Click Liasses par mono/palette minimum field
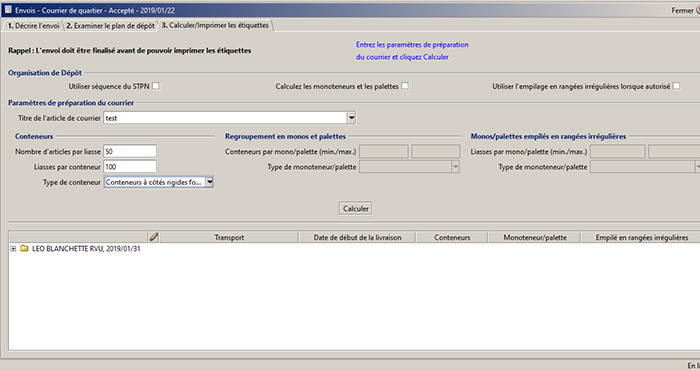 pyautogui.click(x=618, y=151)
